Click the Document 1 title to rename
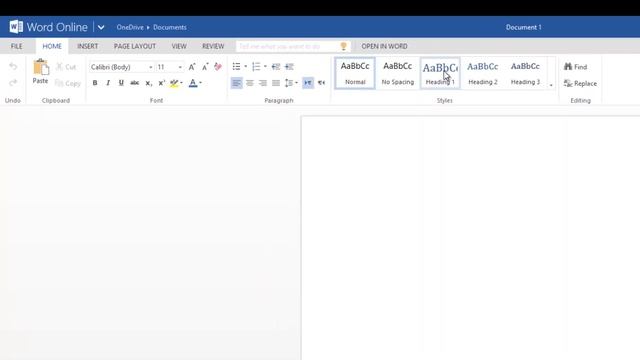 point(524,27)
